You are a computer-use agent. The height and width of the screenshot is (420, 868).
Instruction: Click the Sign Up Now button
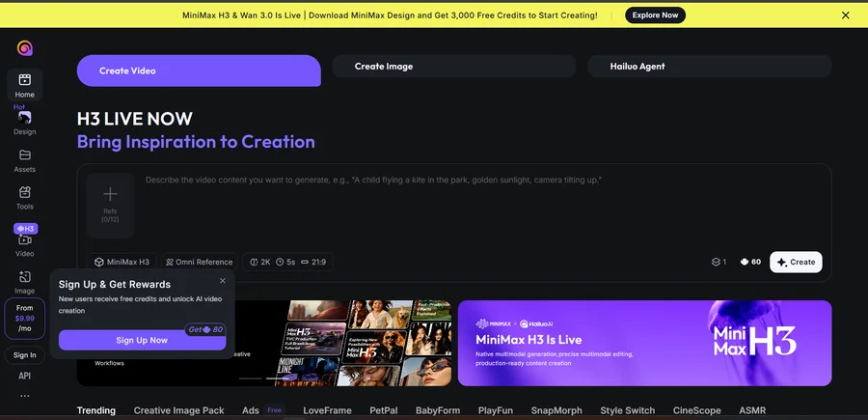(x=142, y=340)
